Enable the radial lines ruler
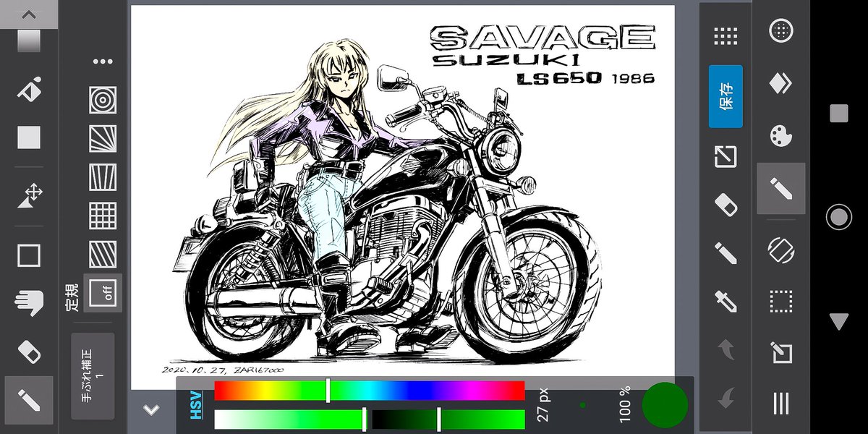 [103, 138]
